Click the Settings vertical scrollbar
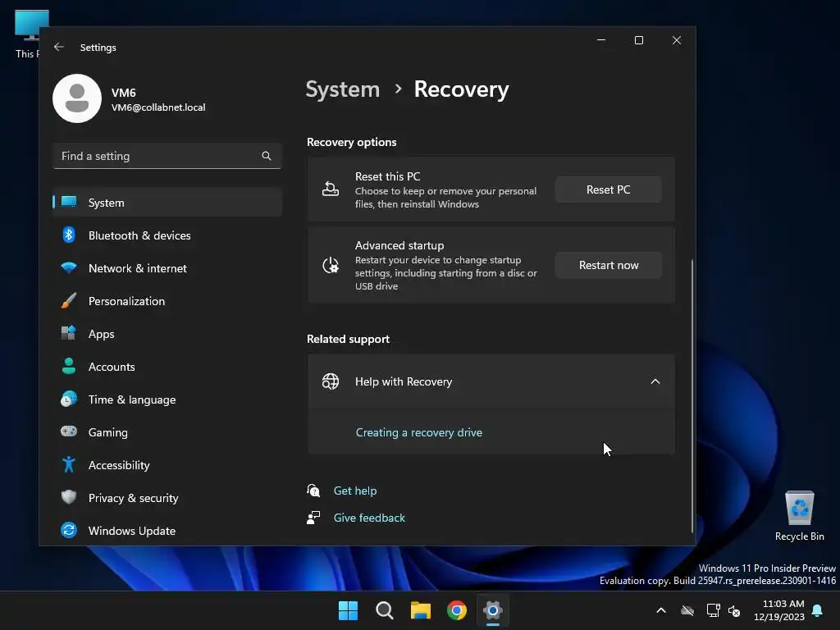The height and width of the screenshot is (630, 840). (692, 396)
